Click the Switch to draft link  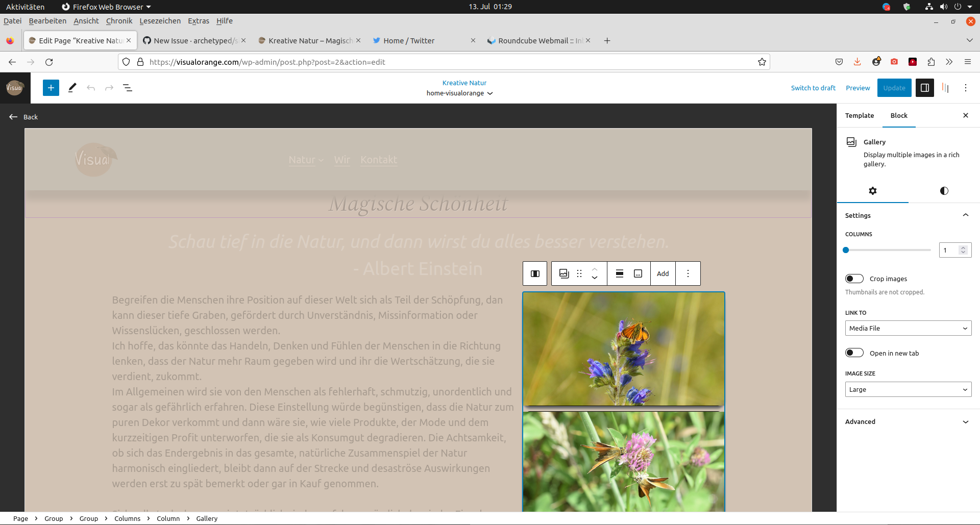(813, 88)
